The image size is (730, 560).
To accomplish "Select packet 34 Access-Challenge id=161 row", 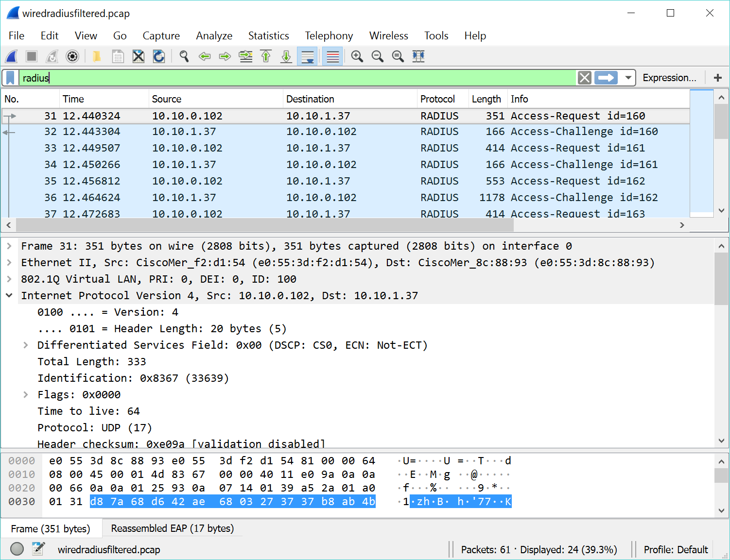I will [x=340, y=165].
